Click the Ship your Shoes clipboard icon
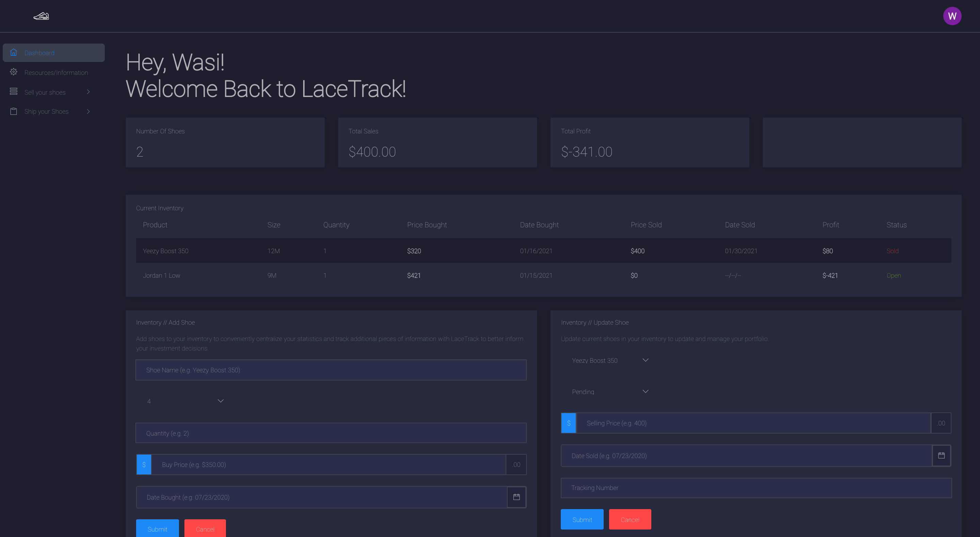The image size is (980, 537). pos(14,111)
